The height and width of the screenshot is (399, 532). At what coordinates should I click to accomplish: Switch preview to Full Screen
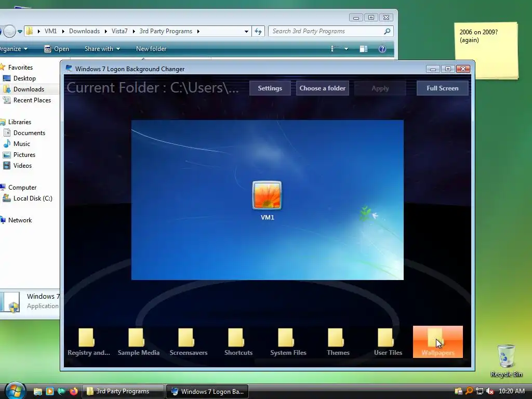pyautogui.click(x=443, y=88)
